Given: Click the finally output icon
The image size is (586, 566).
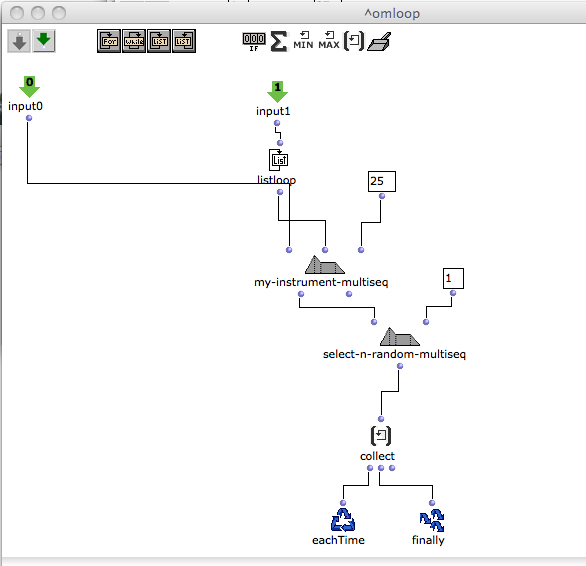Looking at the screenshot, I should click(432, 520).
